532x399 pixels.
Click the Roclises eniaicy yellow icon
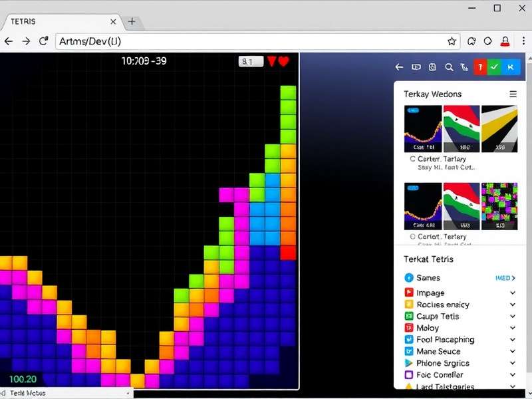click(409, 305)
